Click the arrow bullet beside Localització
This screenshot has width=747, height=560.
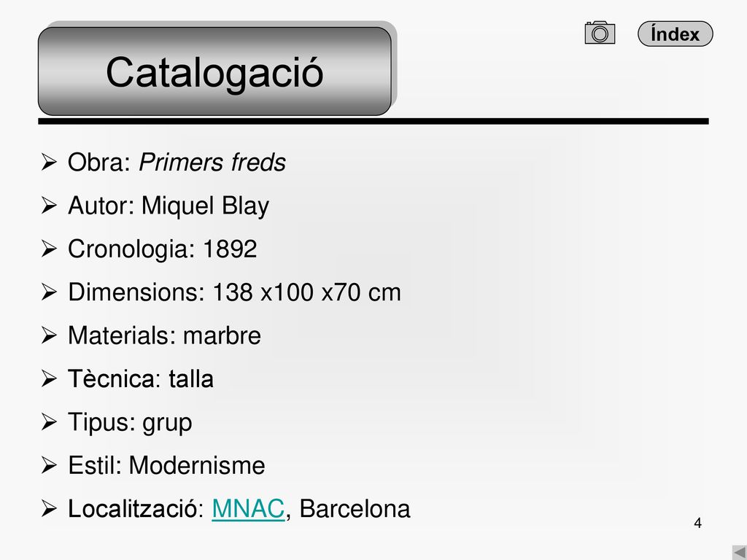click(x=49, y=509)
